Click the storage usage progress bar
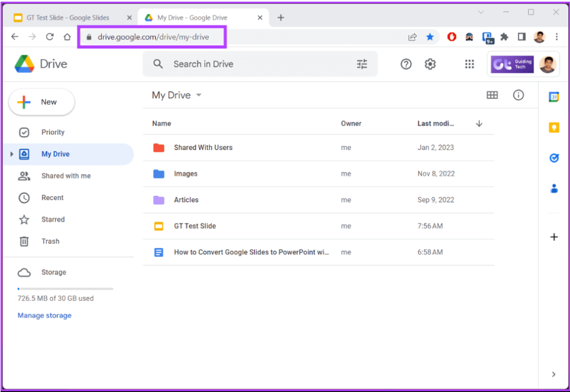 coord(65,289)
